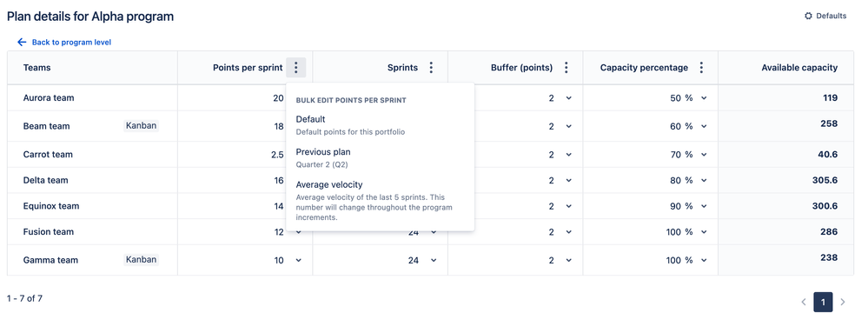This screenshot has height=313, width=868.
Task: Open Beam team buffer points dropdown
Action: tap(569, 126)
